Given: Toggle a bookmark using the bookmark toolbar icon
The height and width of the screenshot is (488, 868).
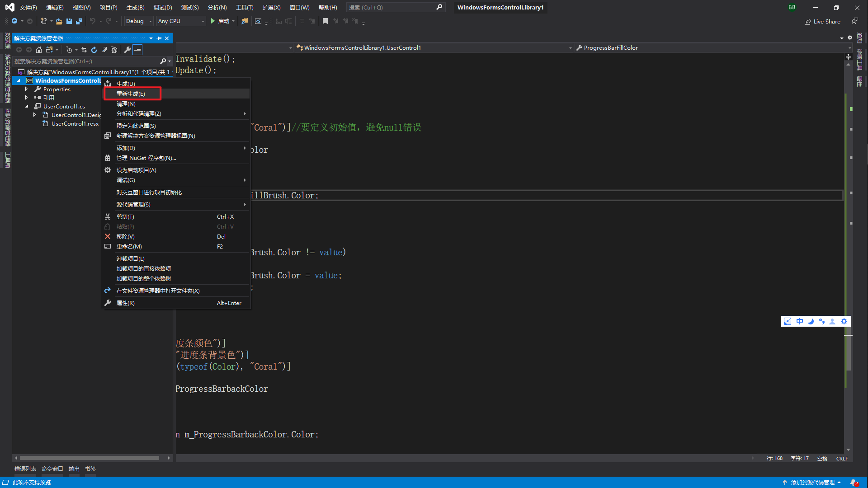Looking at the screenshot, I should point(325,21).
